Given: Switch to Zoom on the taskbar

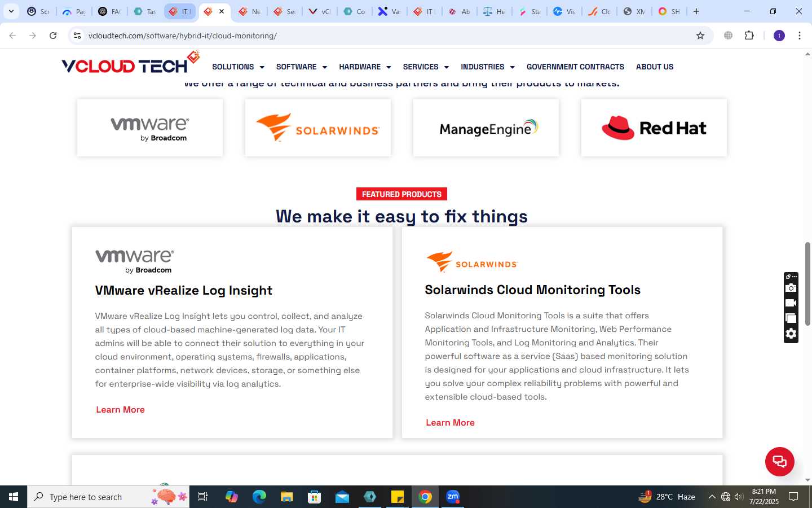Looking at the screenshot, I should [x=453, y=497].
